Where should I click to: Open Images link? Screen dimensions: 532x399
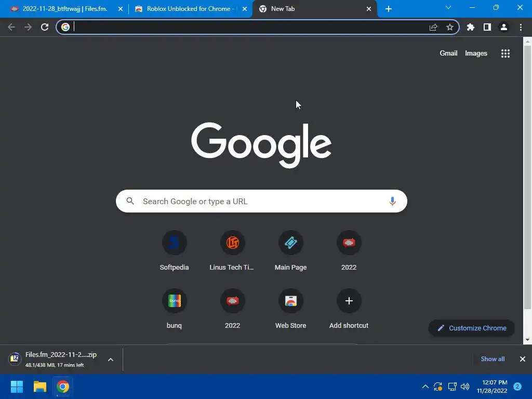[x=476, y=54]
